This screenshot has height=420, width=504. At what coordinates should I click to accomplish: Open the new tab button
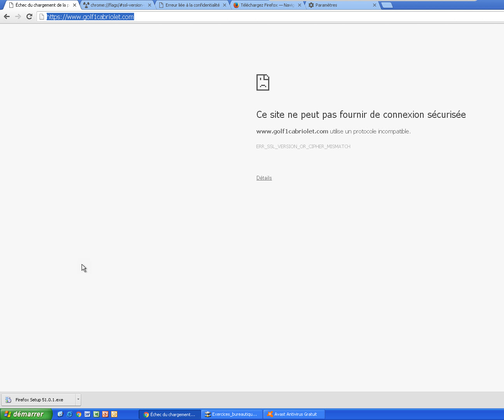click(387, 5)
